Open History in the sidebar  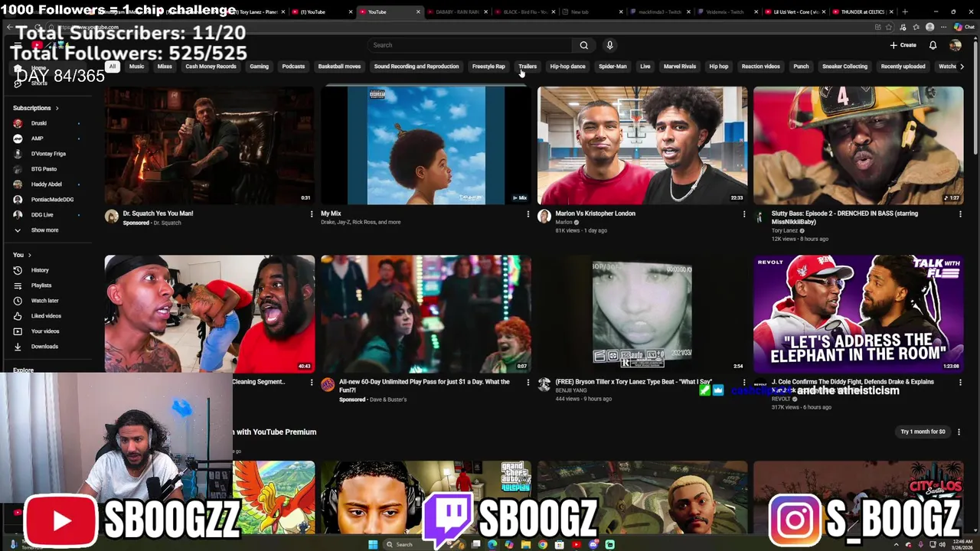click(40, 270)
